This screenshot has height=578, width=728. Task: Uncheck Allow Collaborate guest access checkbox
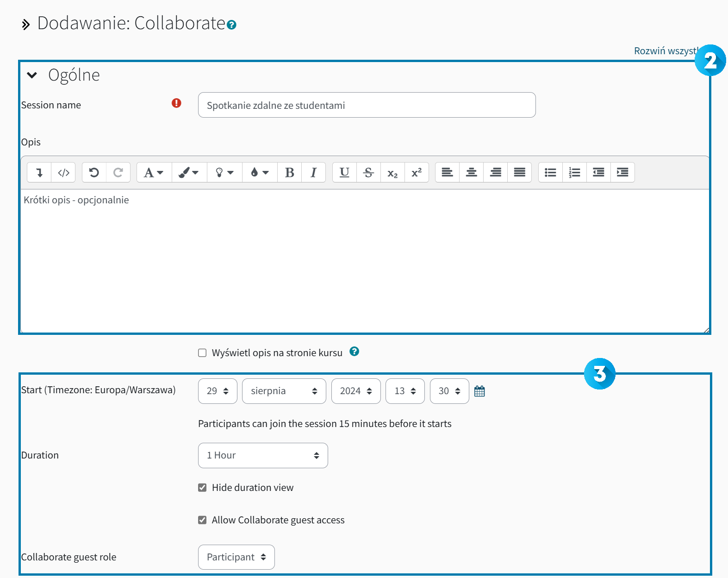click(202, 520)
